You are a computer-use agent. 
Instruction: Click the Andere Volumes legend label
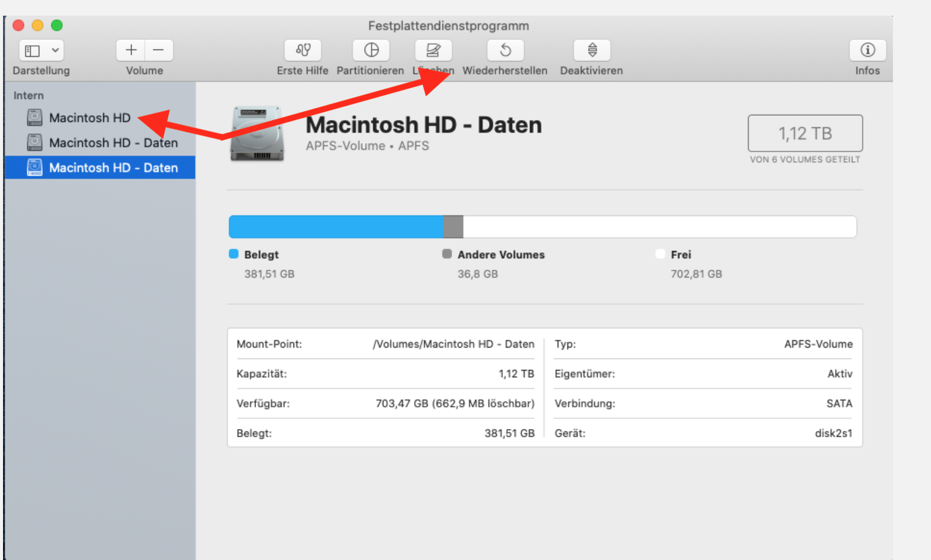point(501,255)
